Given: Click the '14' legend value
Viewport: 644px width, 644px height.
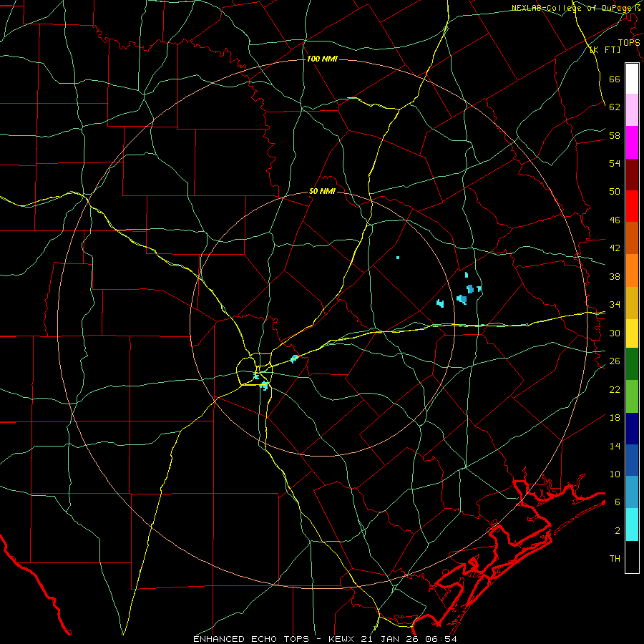Looking at the screenshot, I should point(615,446).
